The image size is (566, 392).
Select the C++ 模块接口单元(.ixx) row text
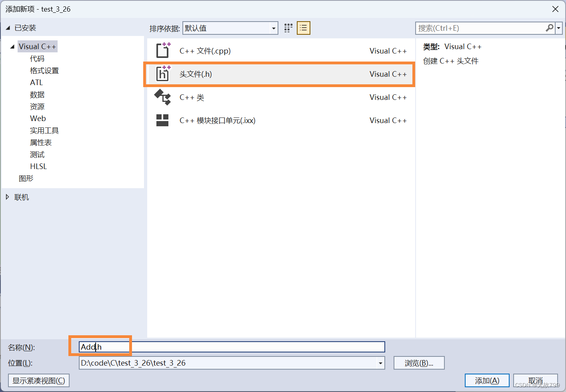(x=218, y=120)
